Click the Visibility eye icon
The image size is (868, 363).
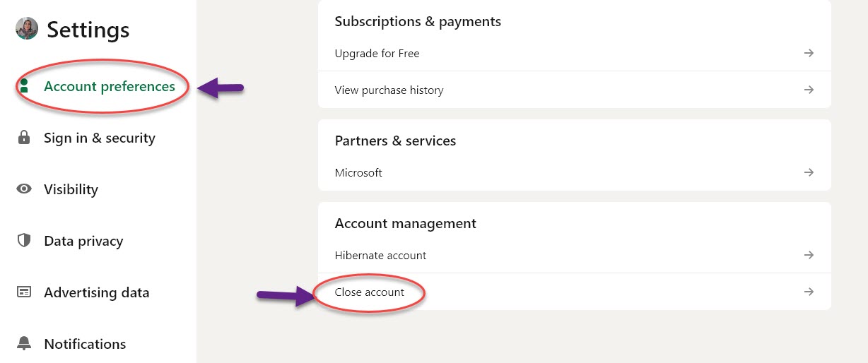(24, 189)
